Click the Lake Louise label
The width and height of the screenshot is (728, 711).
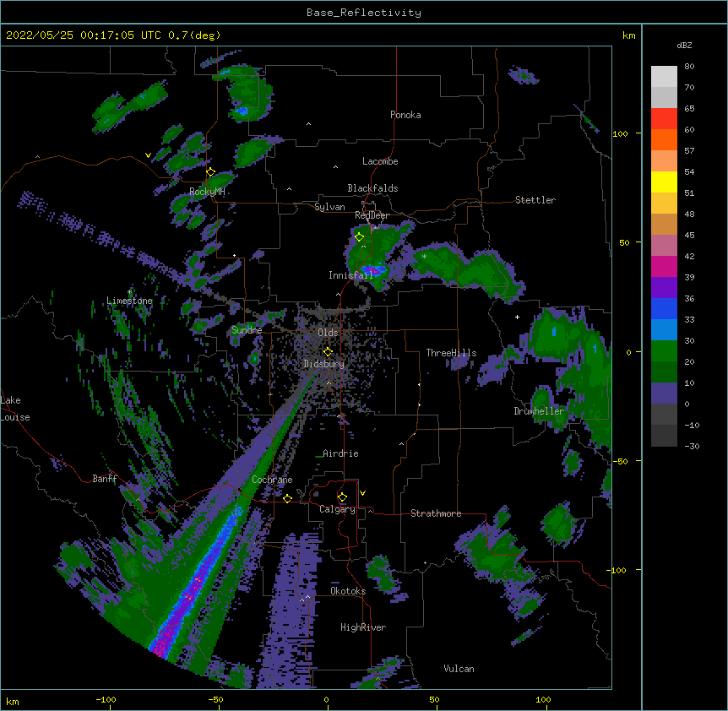pyautogui.click(x=15, y=409)
